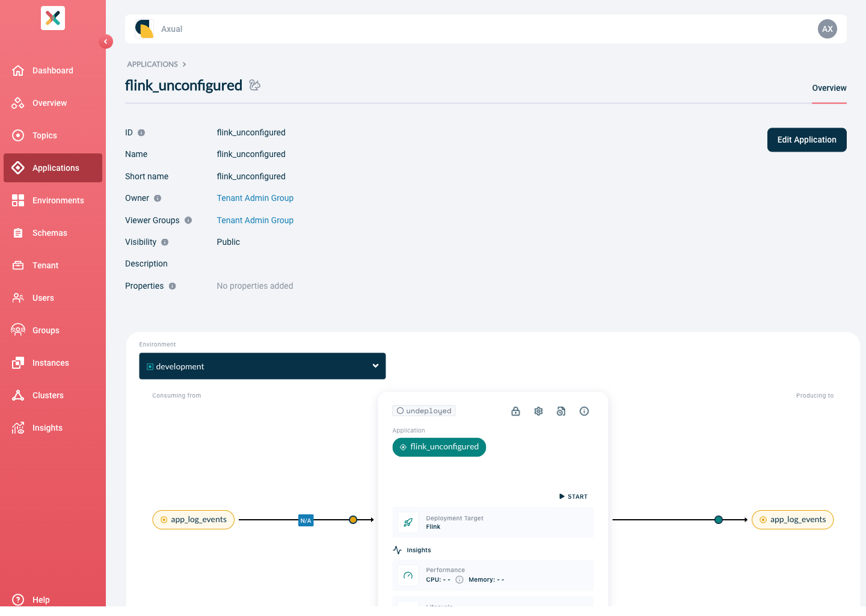Select Applications in the sidebar

pos(53,168)
